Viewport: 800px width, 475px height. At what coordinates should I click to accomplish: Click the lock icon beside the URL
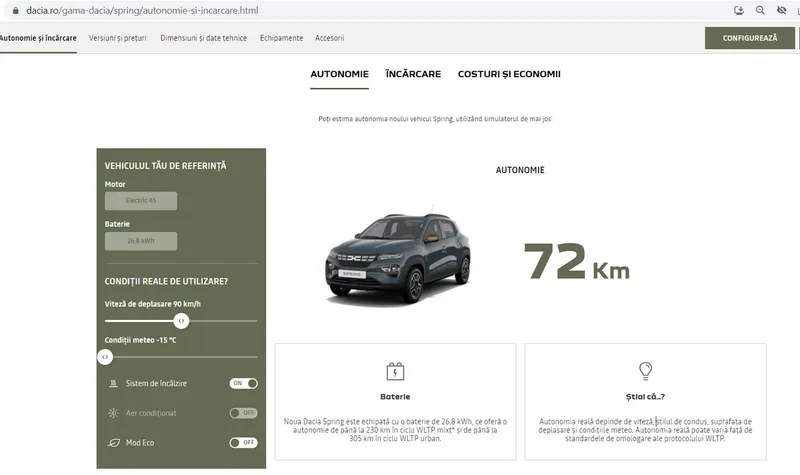15,11
